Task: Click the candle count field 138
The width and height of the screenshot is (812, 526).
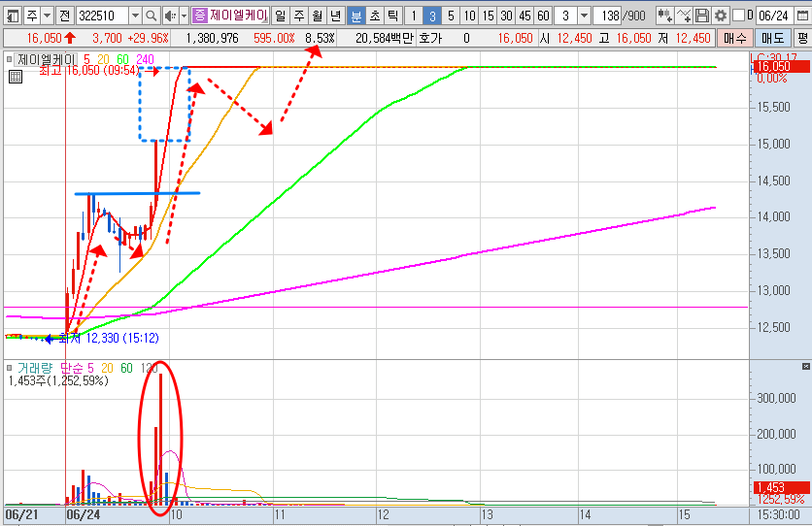Action: click(606, 16)
